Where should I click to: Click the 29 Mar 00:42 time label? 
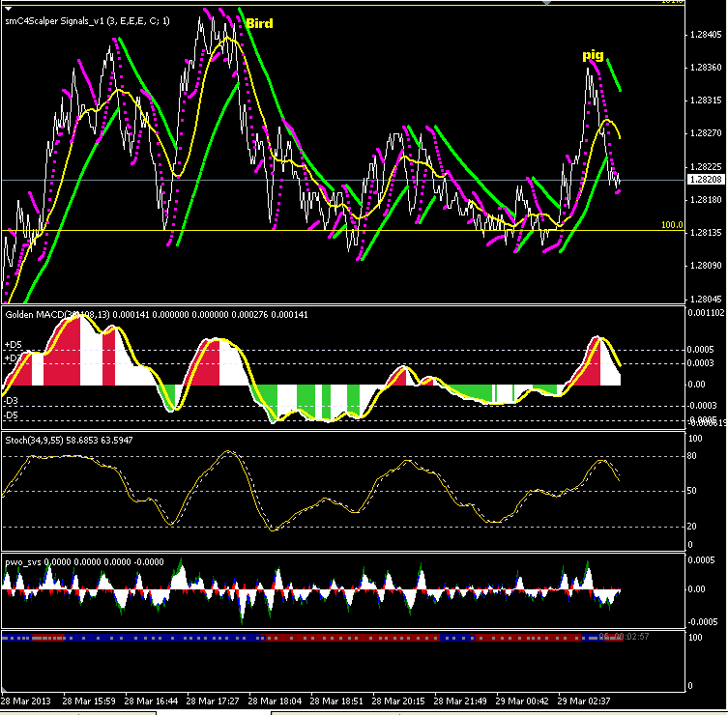pos(521,701)
